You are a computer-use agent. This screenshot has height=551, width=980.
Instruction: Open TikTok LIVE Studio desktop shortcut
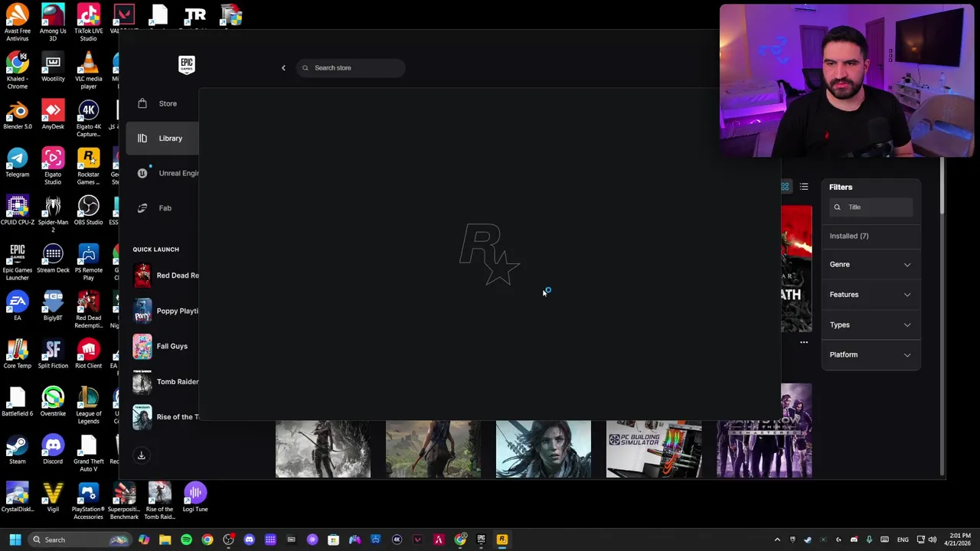[x=88, y=24]
